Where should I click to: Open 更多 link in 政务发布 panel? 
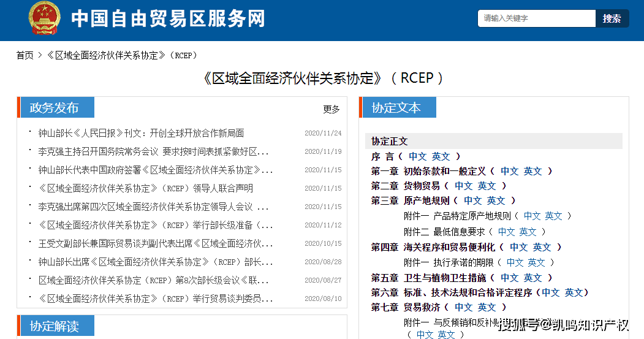pyautogui.click(x=331, y=109)
